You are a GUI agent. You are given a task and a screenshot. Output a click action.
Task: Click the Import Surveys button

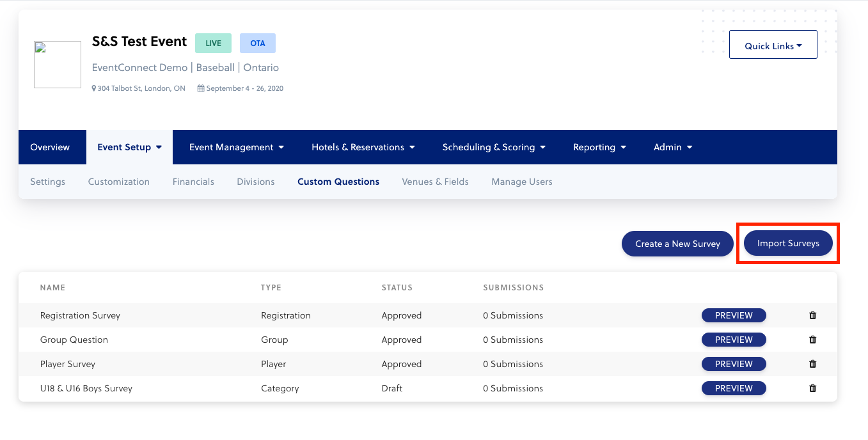tap(788, 243)
